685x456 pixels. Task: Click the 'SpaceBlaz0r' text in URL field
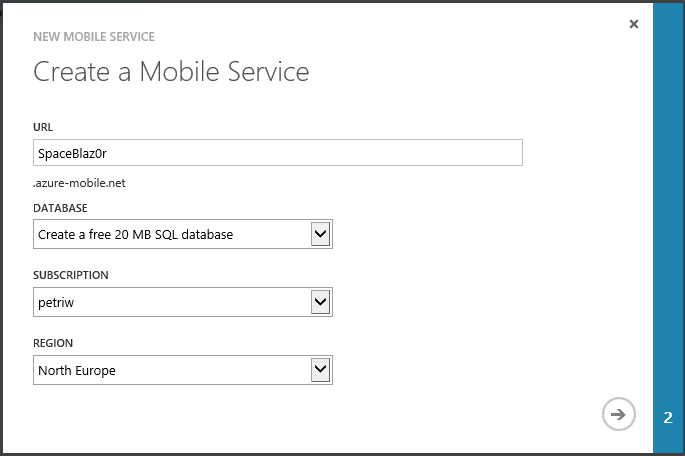point(72,153)
